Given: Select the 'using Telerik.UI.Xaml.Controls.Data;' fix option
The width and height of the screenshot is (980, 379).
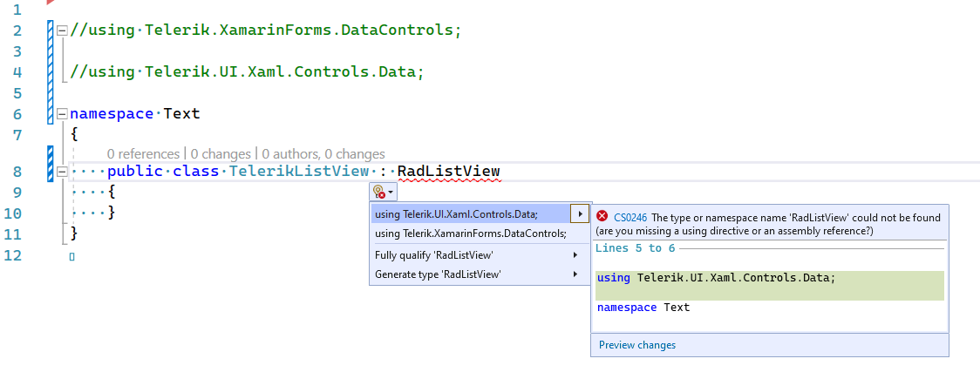Looking at the screenshot, I should (x=456, y=214).
